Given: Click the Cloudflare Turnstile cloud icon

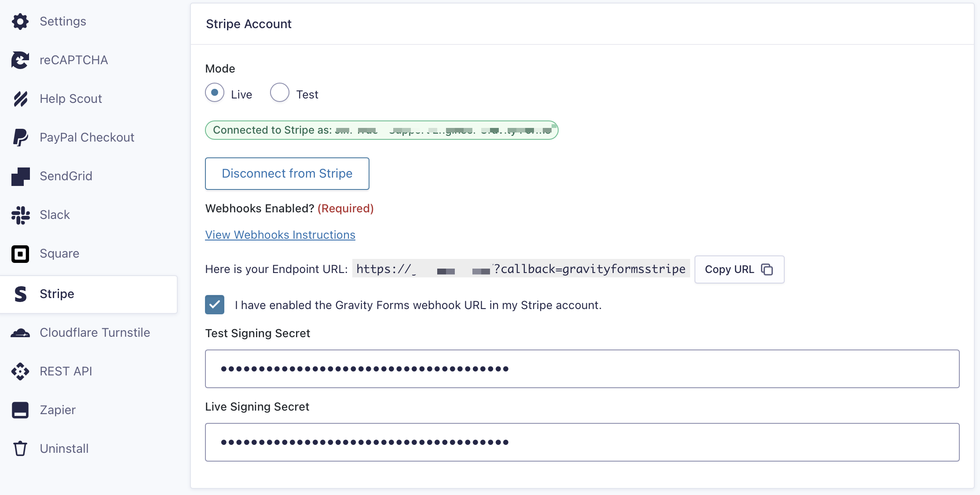Looking at the screenshot, I should click(x=20, y=333).
